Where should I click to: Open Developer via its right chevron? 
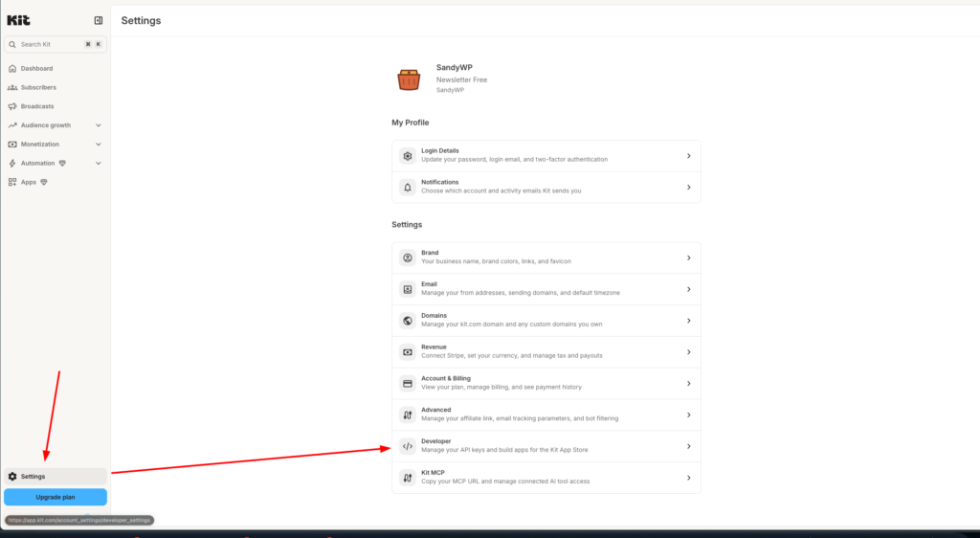coord(689,446)
